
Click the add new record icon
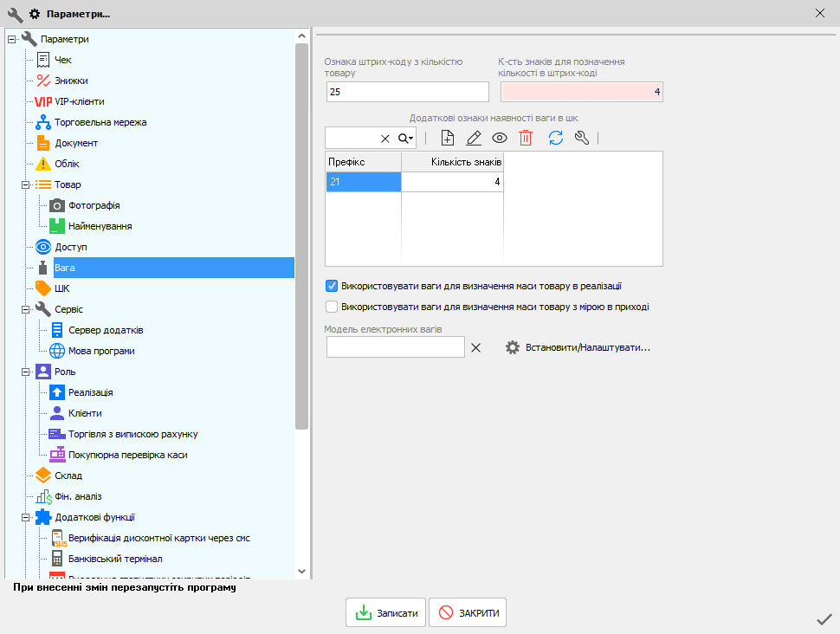[x=448, y=138]
